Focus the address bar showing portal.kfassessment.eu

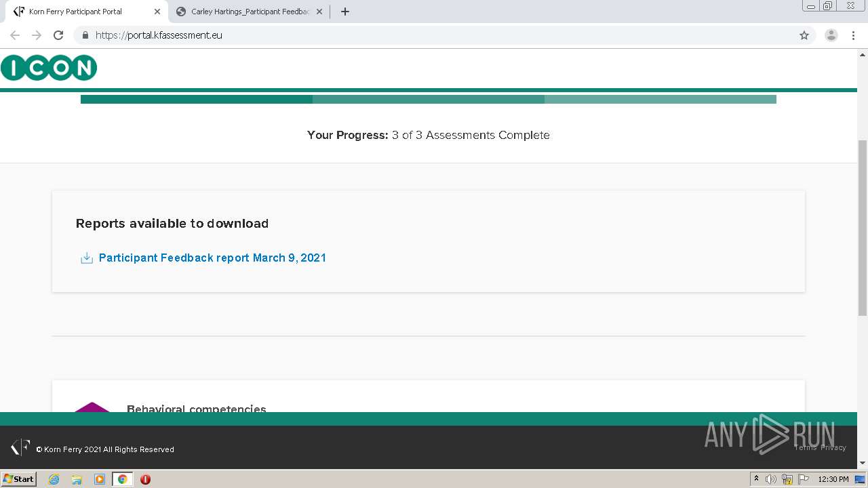coord(434,35)
